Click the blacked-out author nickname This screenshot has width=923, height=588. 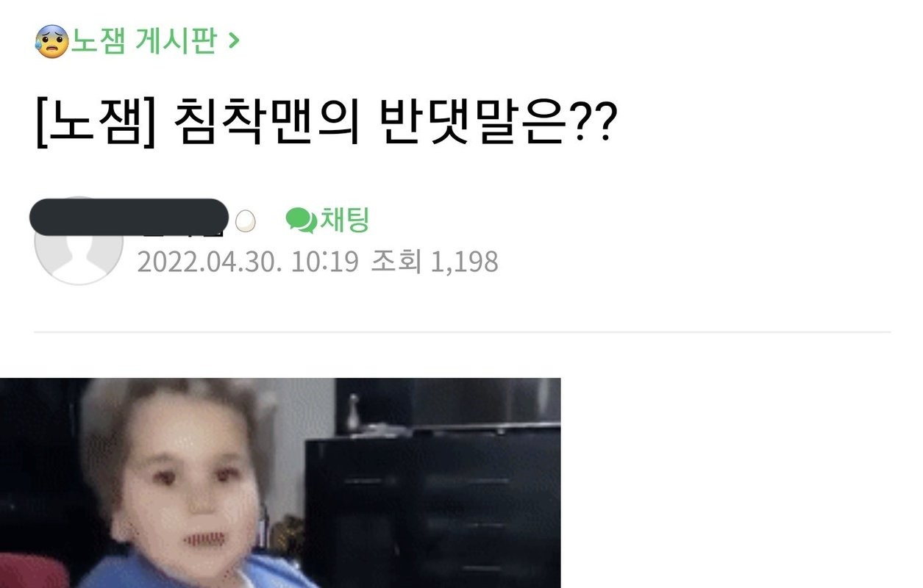click(x=129, y=217)
